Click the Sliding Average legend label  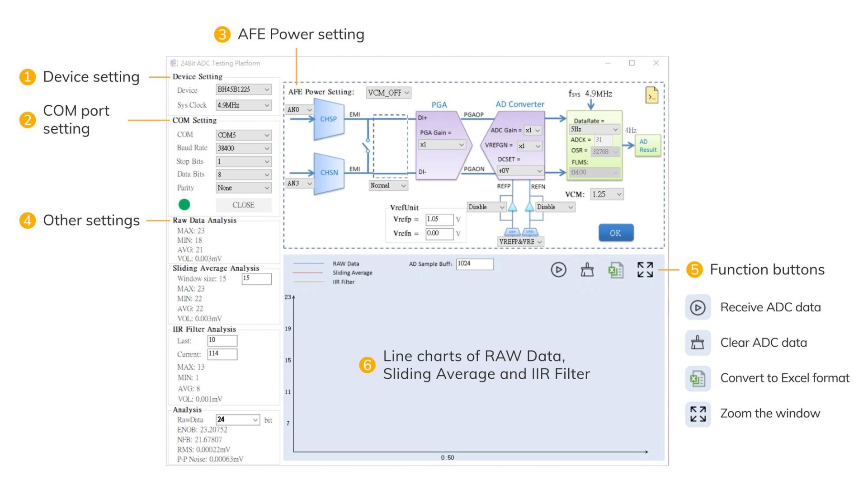click(x=353, y=273)
